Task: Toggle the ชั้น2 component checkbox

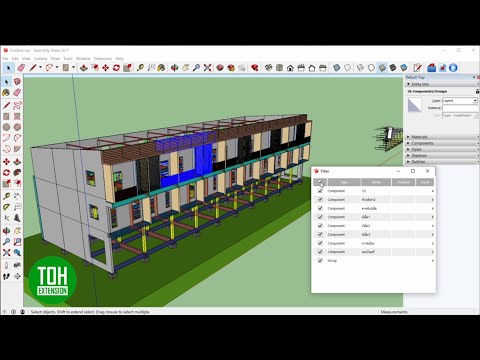Action: pyautogui.click(x=320, y=226)
